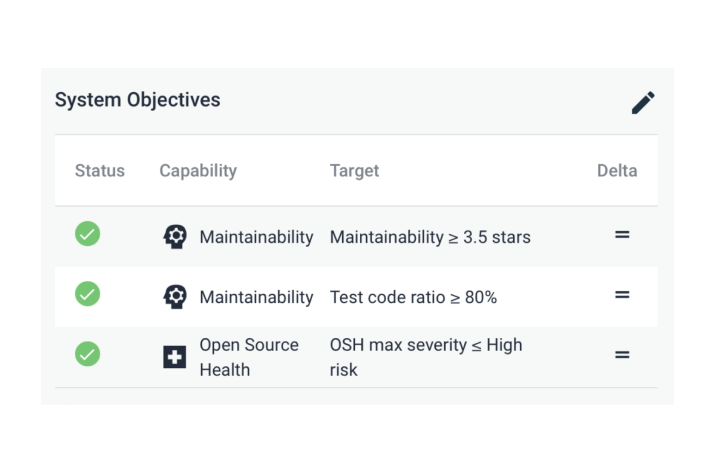Viewport: 716px width, 474px height.
Task: Click the equals delta icon in the OSH severity row
Action: [x=622, y=355]
